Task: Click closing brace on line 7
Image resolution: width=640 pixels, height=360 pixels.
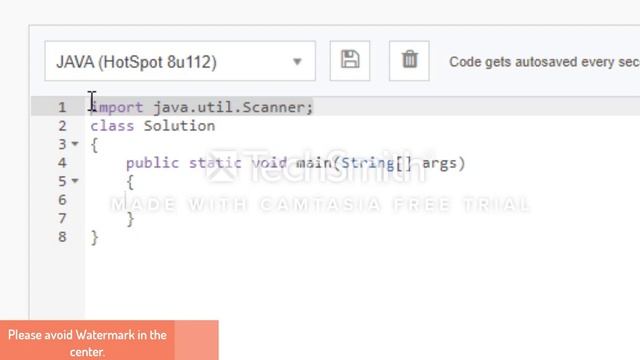Action: click(x=130, y=219)
